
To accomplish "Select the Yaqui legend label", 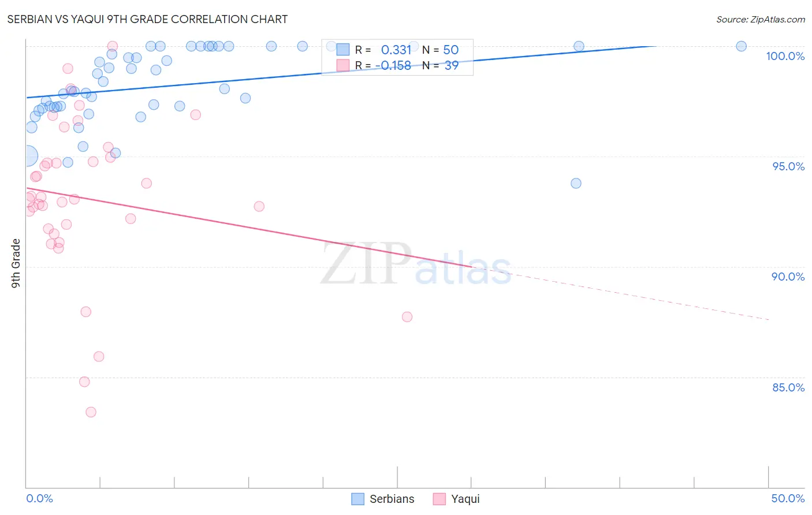I will click(x=465, y=499).
